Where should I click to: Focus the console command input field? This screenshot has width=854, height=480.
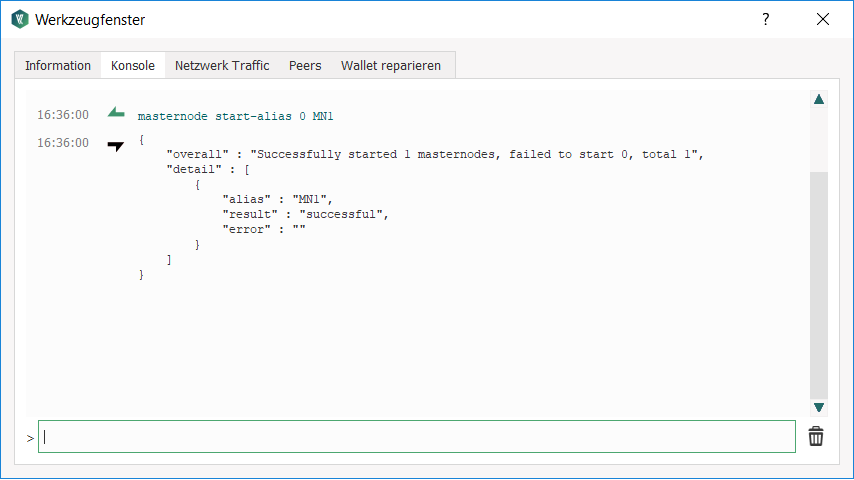417,437
